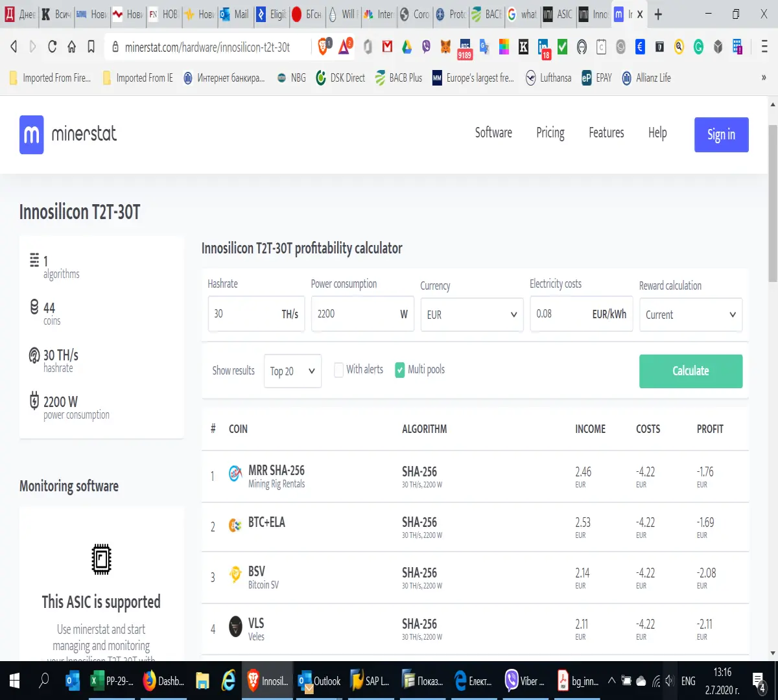Click the ENG language indicator in tray
This screenshot has height=700, width=778.
point(689,681)
